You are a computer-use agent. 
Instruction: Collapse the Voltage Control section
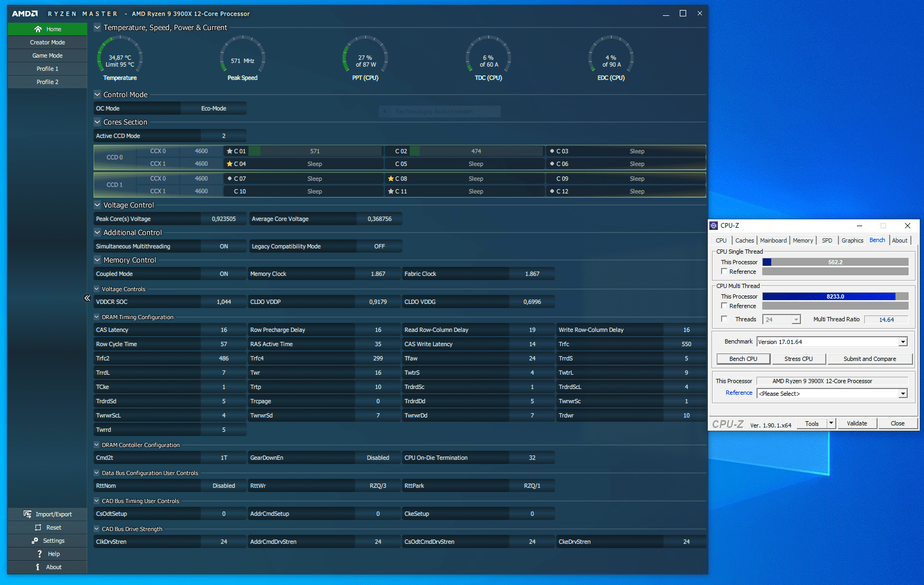97,205
